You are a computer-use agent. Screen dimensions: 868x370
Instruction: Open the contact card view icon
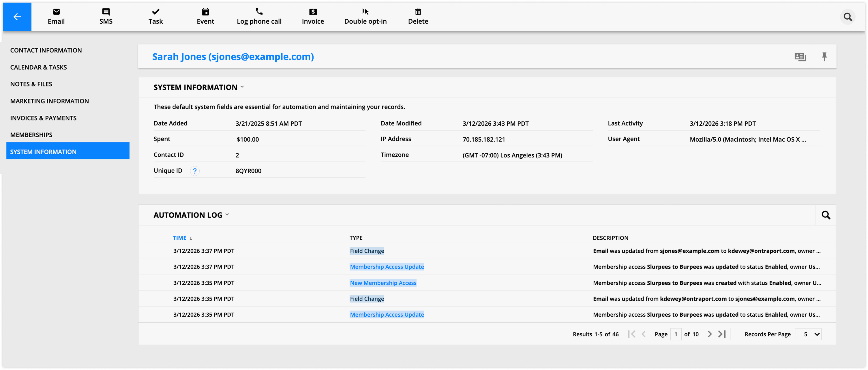800,57
